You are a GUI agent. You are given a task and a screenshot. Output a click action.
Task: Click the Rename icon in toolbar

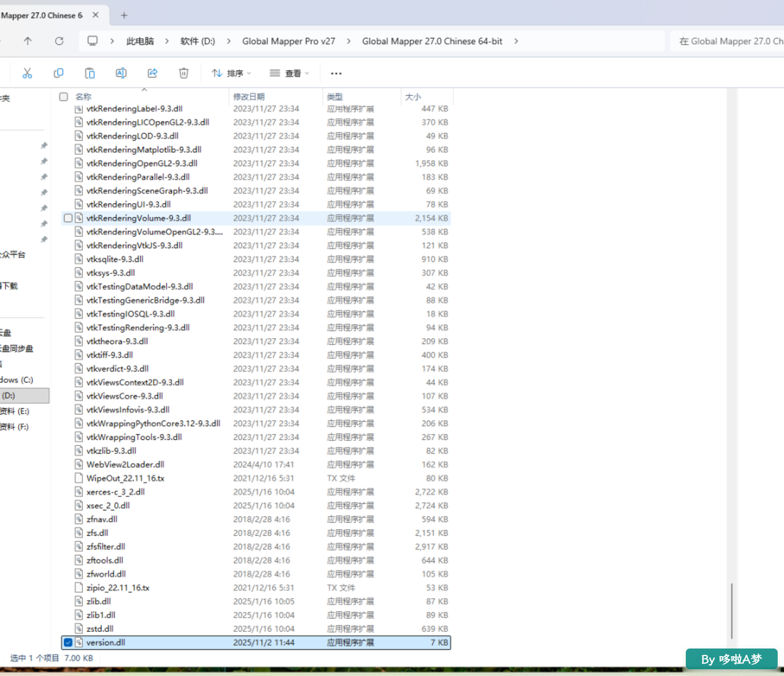pos(121,73)
